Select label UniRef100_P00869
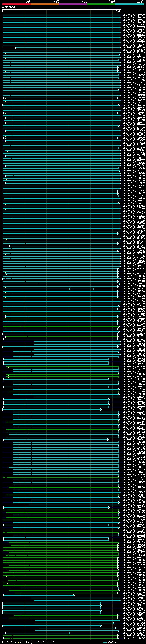The width and height of the screenshot is (146, 644). tap(134, 319)
